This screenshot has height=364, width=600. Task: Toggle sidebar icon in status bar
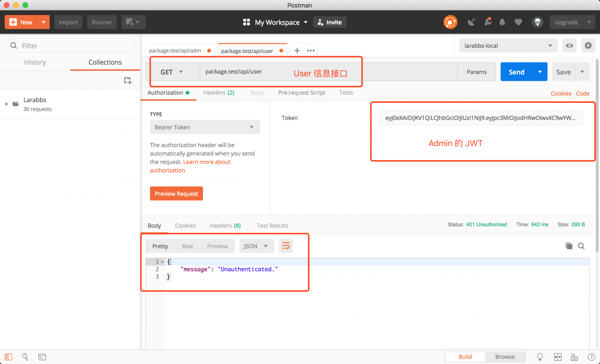click(x=8, y=357)
